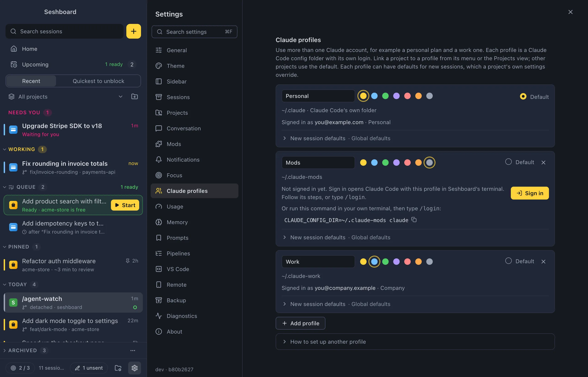Go to the Usage settings page
The image size is (588, 377).
(195, 206)
